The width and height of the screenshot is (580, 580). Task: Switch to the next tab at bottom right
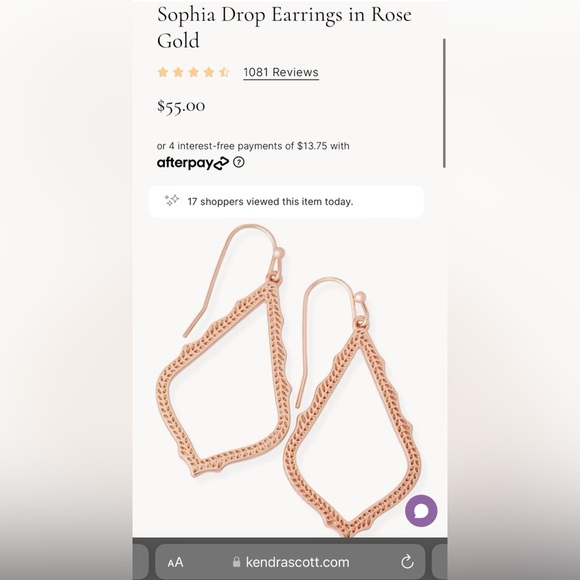coord(439,562)
